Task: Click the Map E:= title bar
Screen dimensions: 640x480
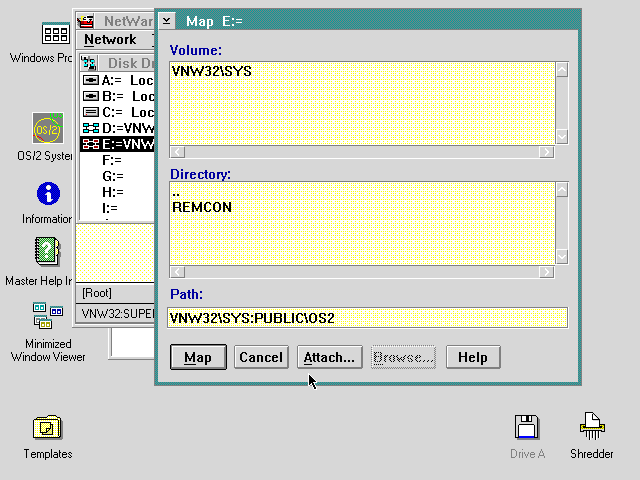Action: coord(378,21)
